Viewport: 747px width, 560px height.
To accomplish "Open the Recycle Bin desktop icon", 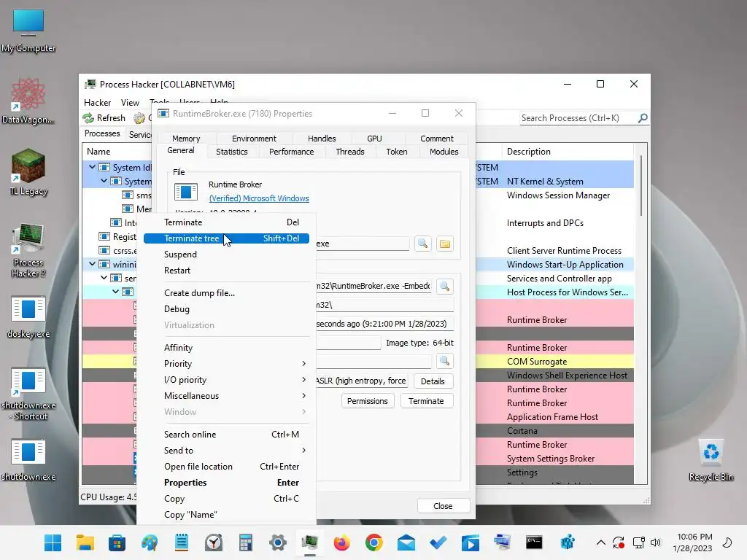I will coord(711,459).
